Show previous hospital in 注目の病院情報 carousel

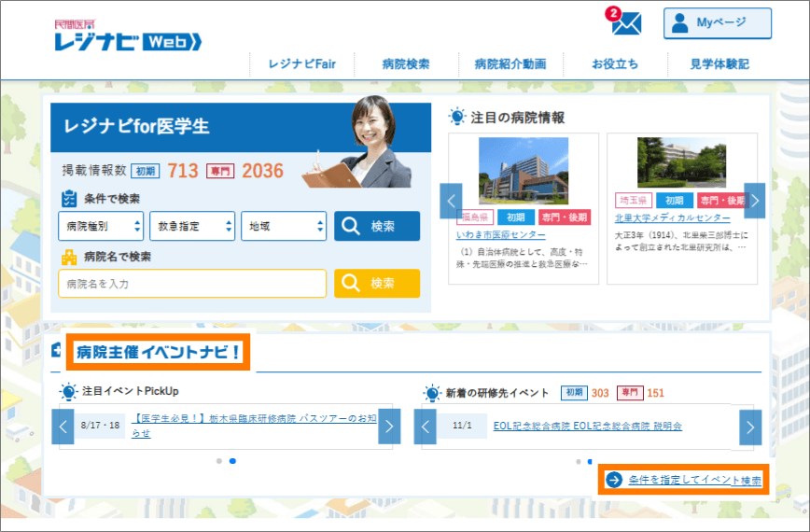(452, 201)
